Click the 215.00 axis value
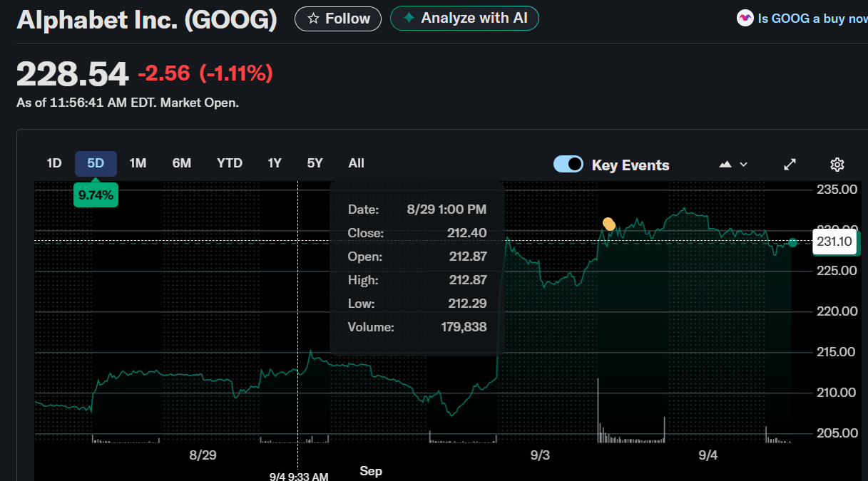 click(x=837, y=352)
